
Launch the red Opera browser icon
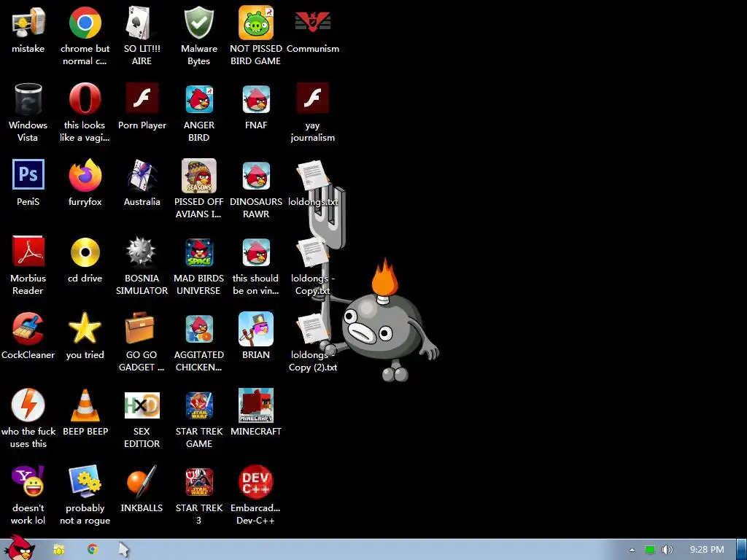coord(85,99)
